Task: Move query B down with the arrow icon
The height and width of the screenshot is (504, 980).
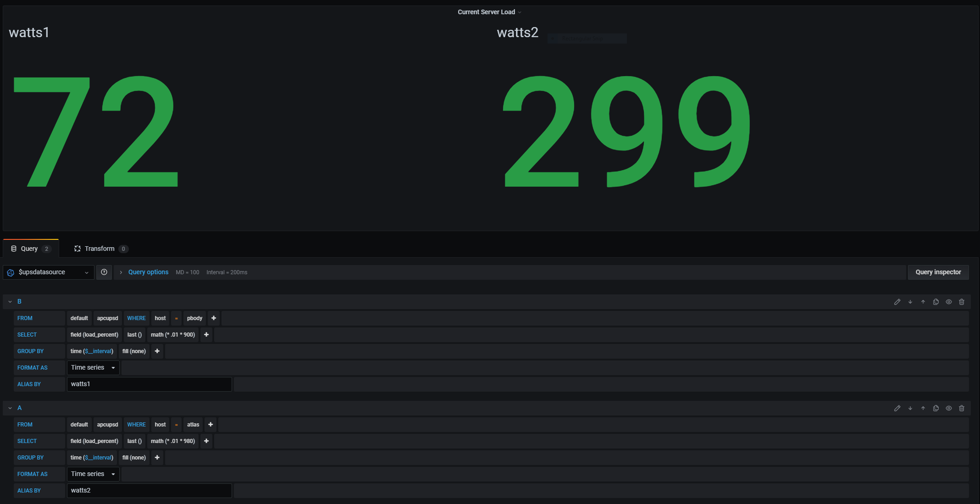Action: click(910, 302)
